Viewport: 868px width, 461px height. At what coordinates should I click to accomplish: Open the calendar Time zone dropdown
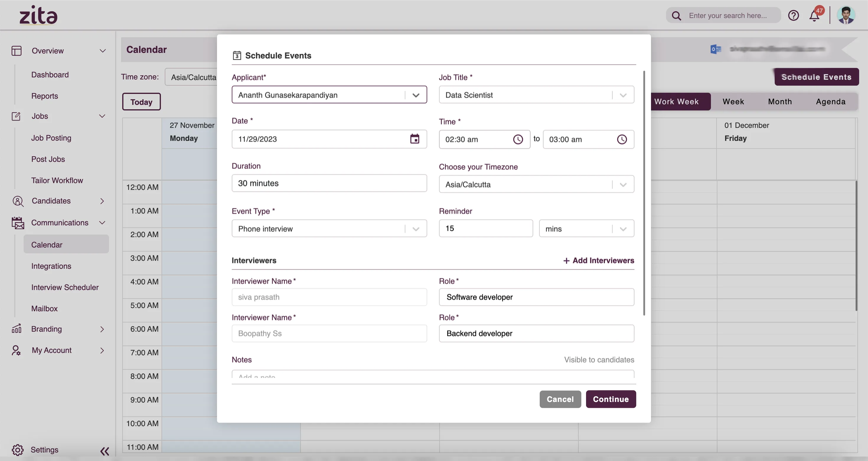pyautogui.click(x=191, y=77)
